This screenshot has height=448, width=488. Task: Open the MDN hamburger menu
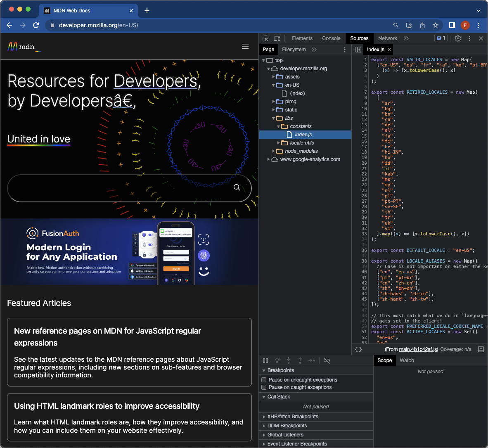(x=245, y=46)
